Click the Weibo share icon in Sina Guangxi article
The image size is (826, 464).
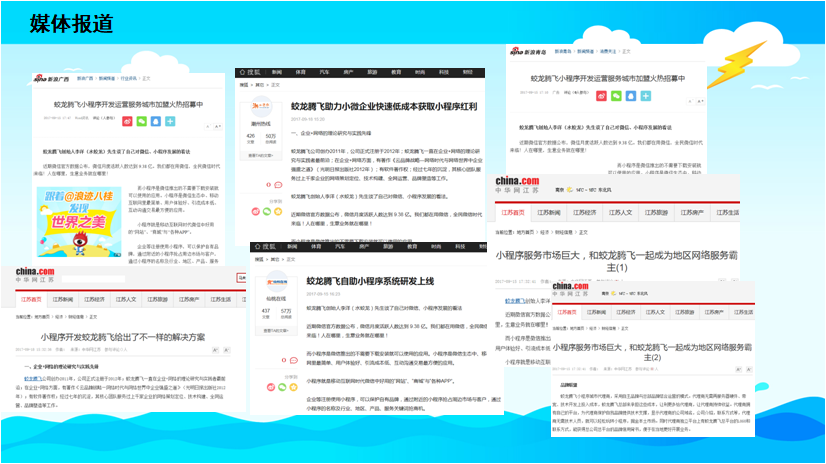point(129,121)
